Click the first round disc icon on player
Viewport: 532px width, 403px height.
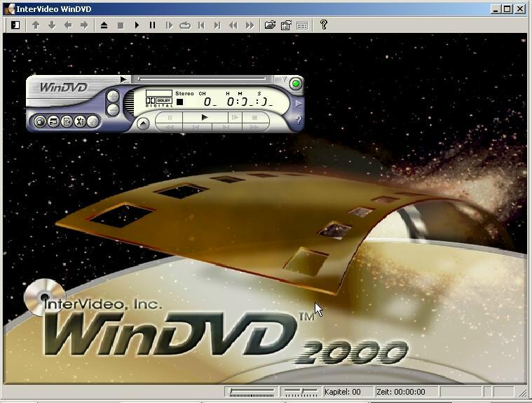pyautogui.click(x=40, y=121)
